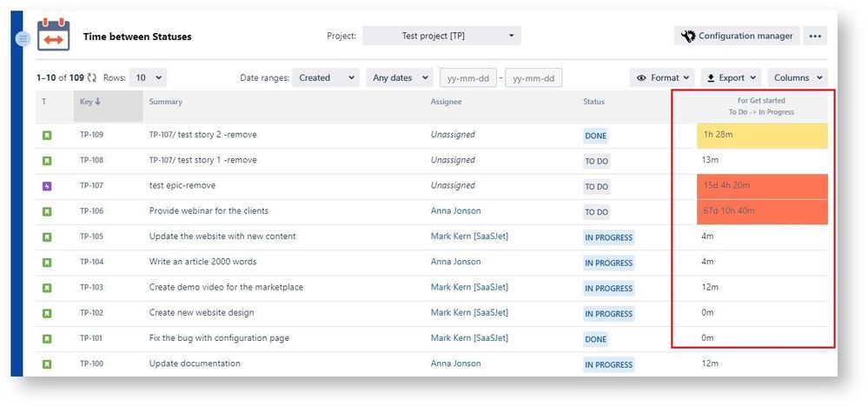Click story type icon for TP-101

point(47,339)
